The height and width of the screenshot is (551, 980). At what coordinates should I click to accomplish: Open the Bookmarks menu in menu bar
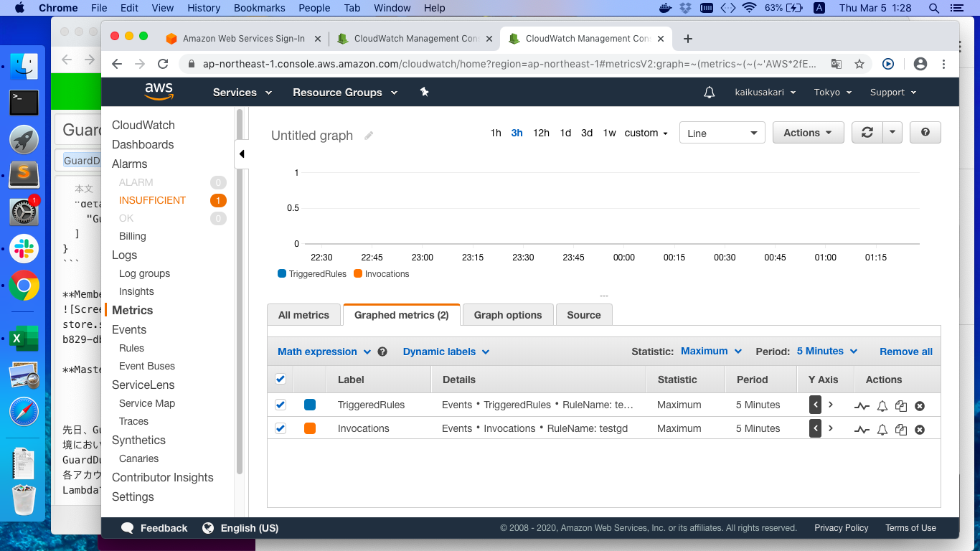pyautogui.click(x=259, y=8)
